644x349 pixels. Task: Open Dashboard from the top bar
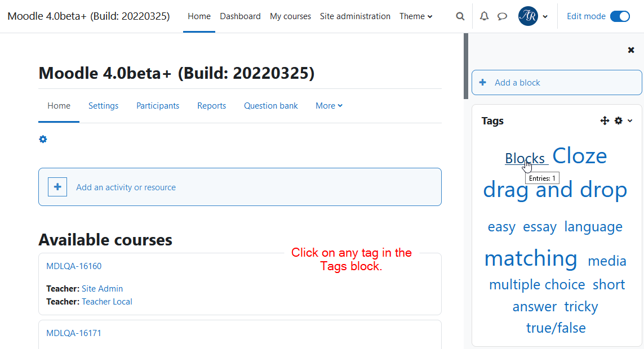pos(240,16)
